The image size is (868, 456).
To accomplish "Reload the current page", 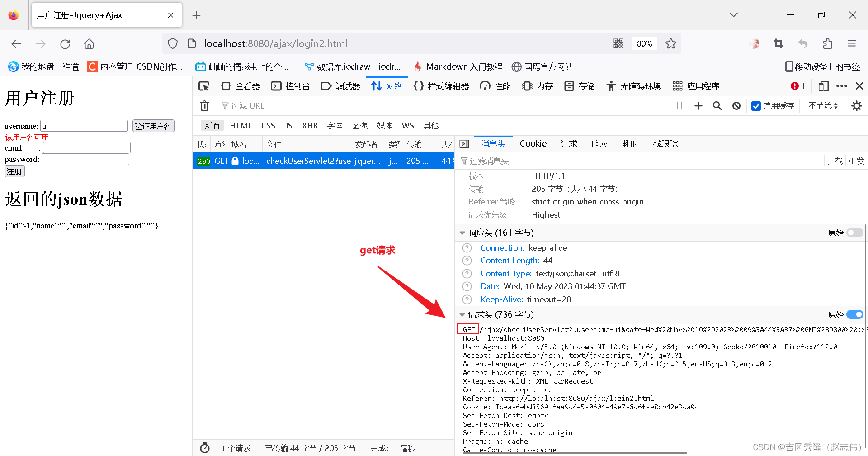I will (65, 44).
